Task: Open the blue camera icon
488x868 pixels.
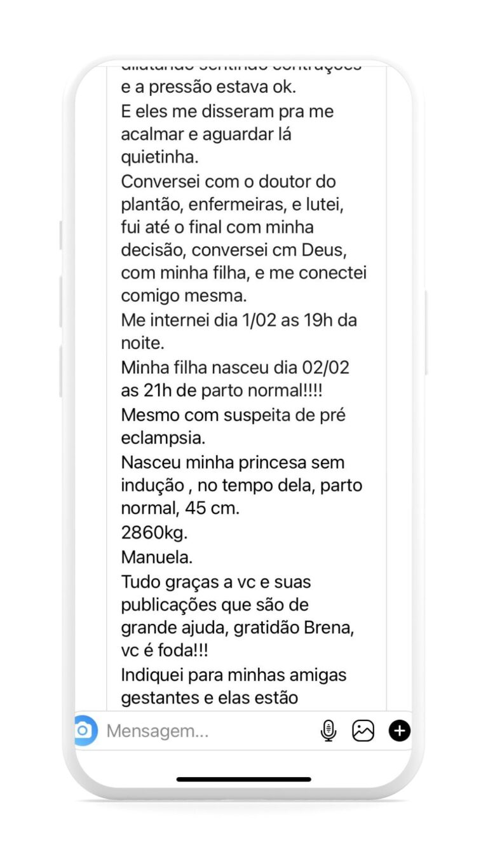Action: click(85, 731)
